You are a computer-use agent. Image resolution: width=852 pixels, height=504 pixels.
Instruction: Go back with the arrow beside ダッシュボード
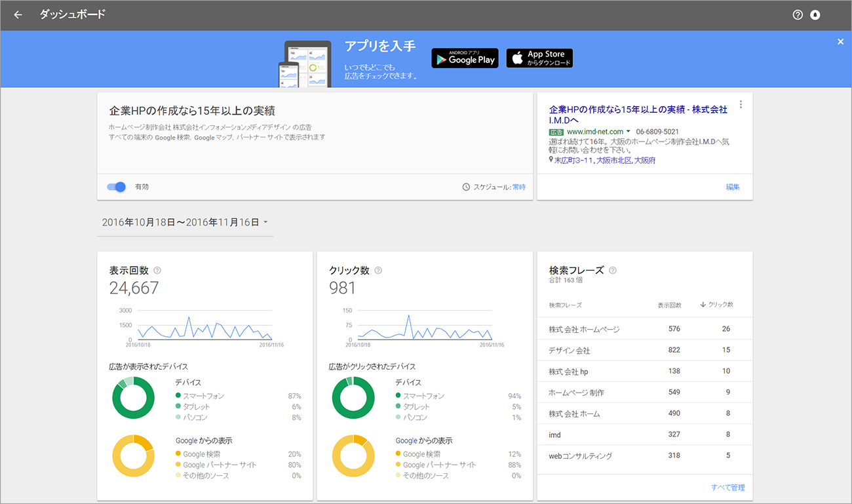coord(18,14)
